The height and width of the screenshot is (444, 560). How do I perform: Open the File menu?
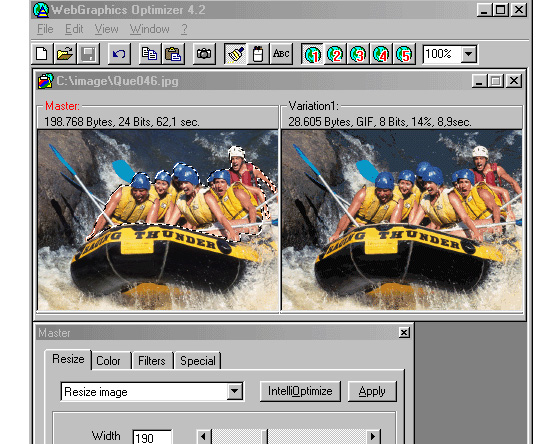[45, 29]
